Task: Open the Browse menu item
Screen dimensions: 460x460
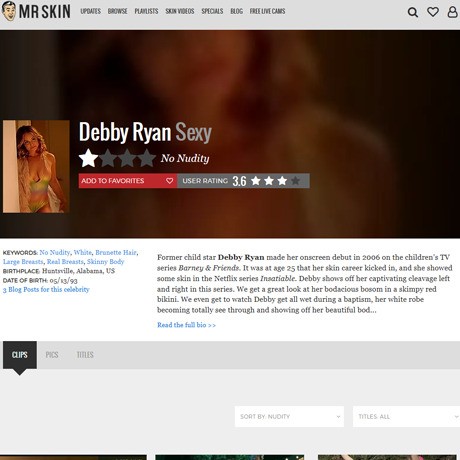Action: point(118,11)
